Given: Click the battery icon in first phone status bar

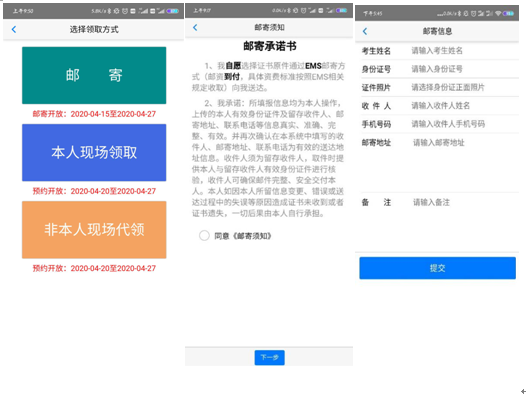Looking at the screenshot, I should 172,11.
